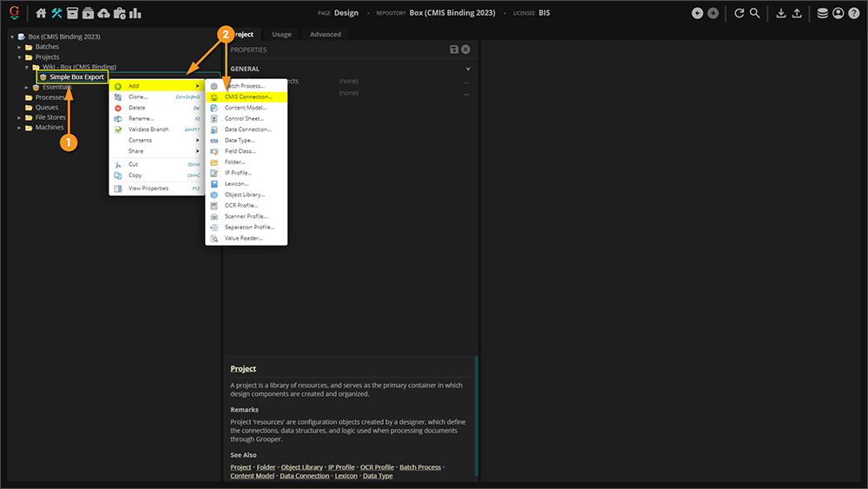Open the Add submenu in the context menu
Image resolution: width=868 pixels, height=489 pixels.
pos(157,86)
